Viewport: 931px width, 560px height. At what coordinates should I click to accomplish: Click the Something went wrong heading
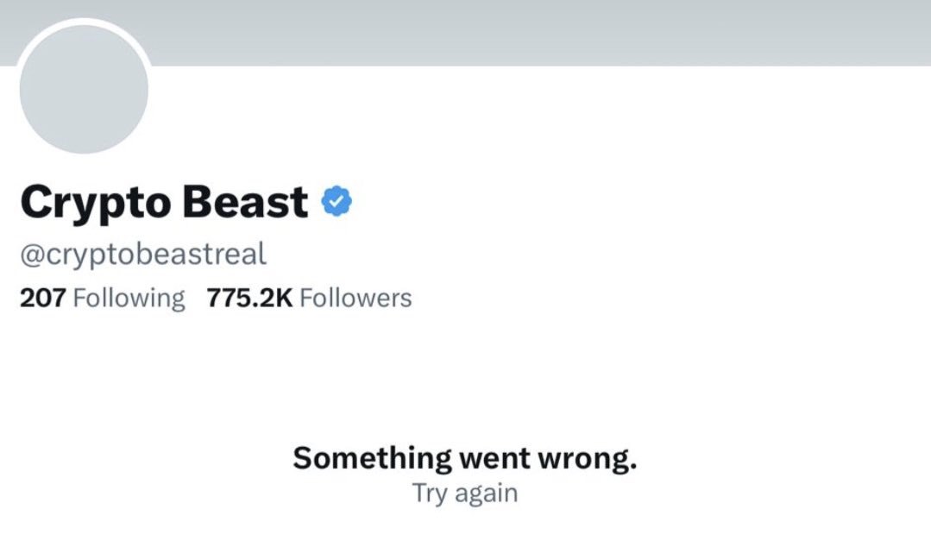click(x=466, y=456)
